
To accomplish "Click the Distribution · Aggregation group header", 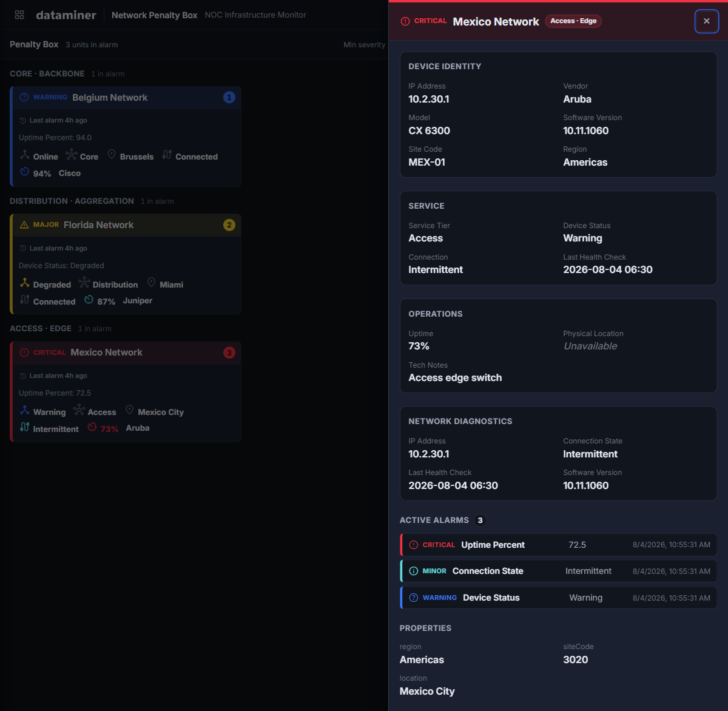I will pyautogui.click(x=72, y=201).
